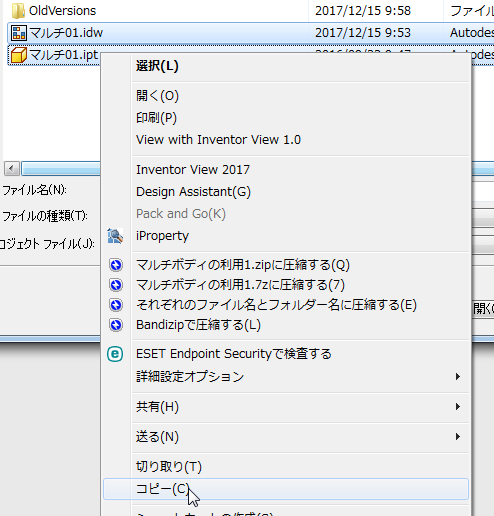Click the ESET Endpoint Security icon
Viewport: 494px width, 516px height.
pos(115,354)
